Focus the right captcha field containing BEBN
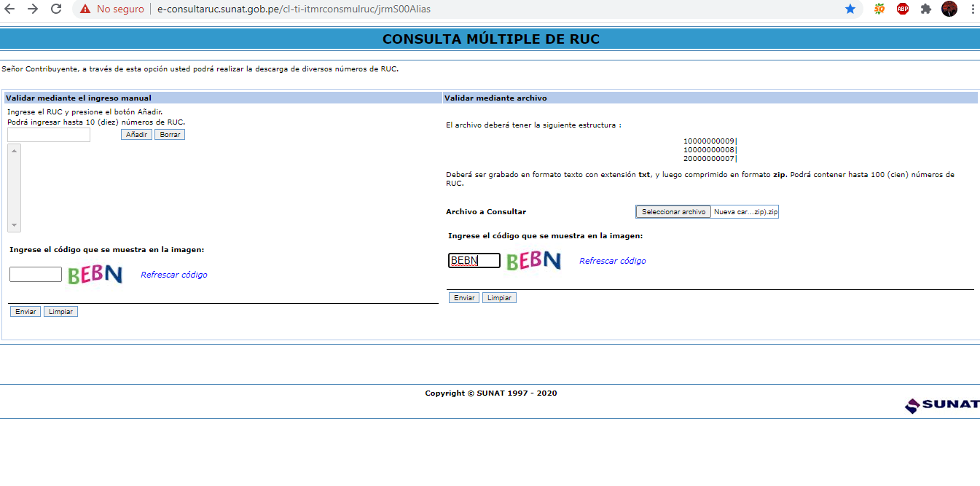The height and width of the screenshot is (486, 980). (x=474, y=261)
